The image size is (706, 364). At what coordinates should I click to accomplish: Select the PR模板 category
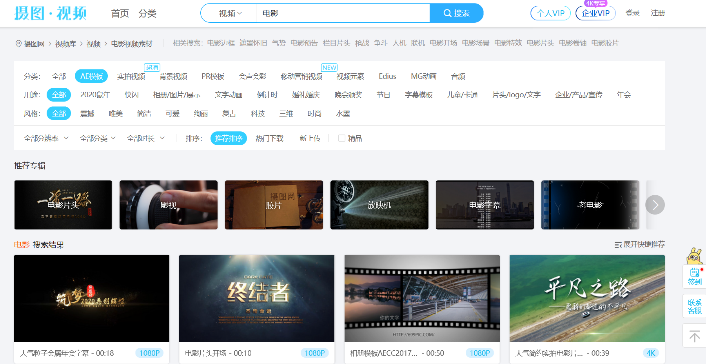pyautogui.click(x=213, y=76)
